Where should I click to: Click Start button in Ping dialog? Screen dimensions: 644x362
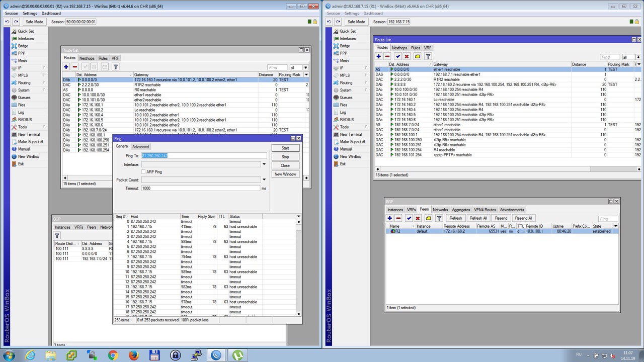pos(285,148)
